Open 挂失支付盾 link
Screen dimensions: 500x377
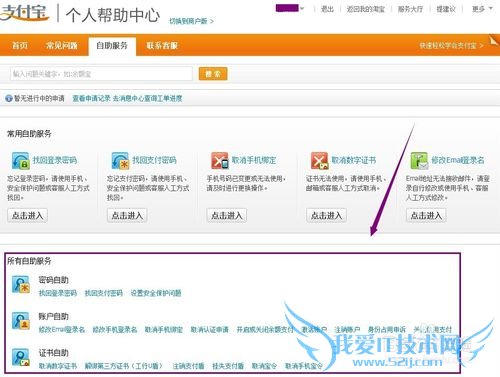[228, 366]
